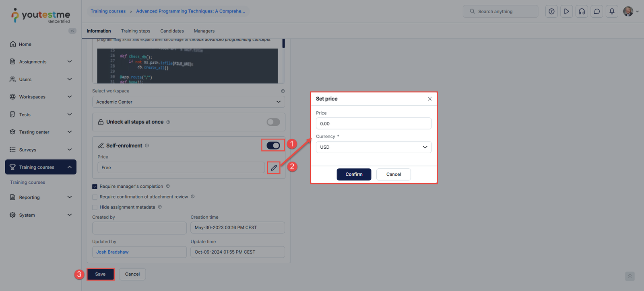
Task: Switch to the Training steps tab
Action: 135,31
